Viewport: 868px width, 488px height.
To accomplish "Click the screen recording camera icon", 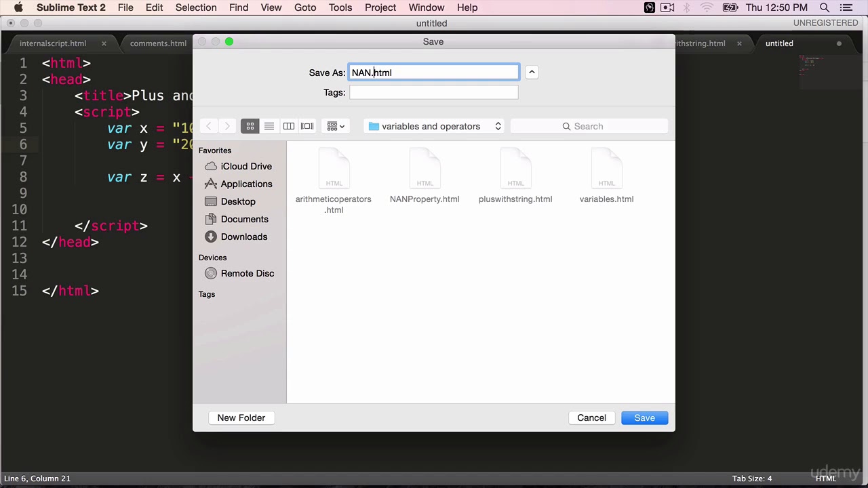I will pyautogui.click(x=667, y=7).
